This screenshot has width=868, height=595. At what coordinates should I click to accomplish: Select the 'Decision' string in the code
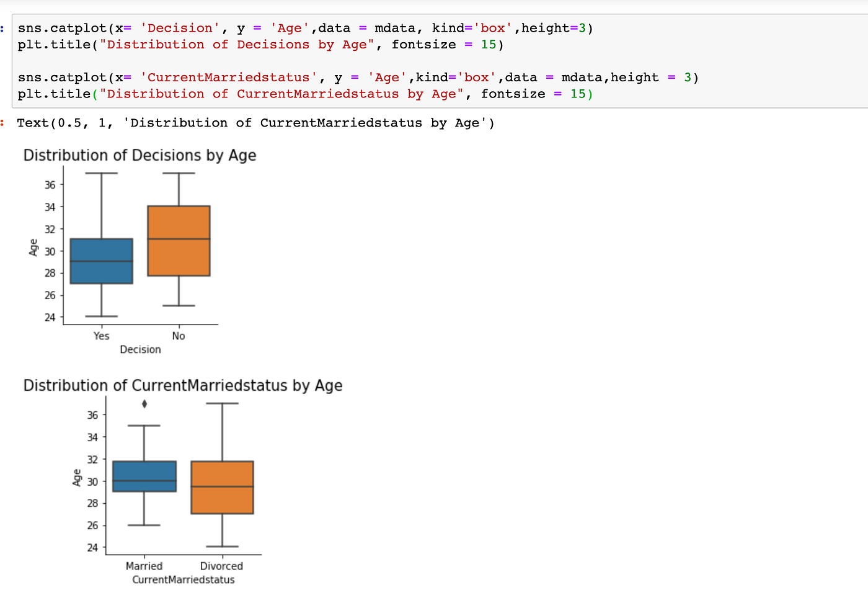180,27
